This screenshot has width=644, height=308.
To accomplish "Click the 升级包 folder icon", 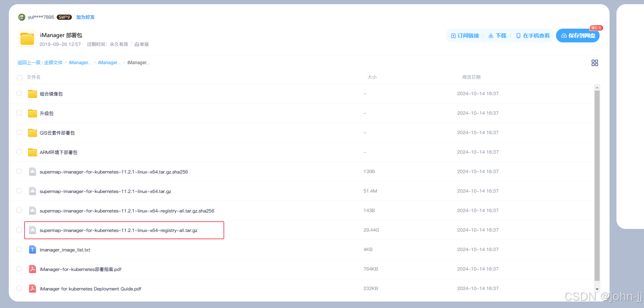I will (x=33, y=113).
